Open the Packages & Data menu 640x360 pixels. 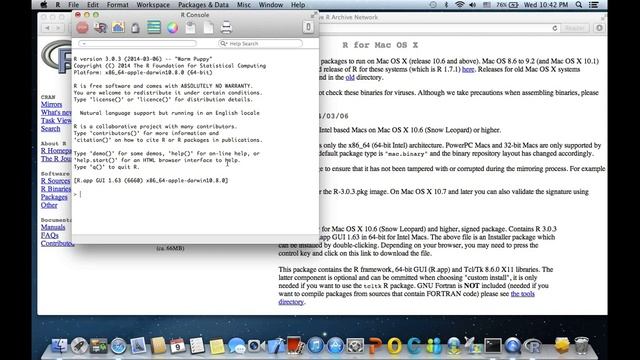coord(203,5)
